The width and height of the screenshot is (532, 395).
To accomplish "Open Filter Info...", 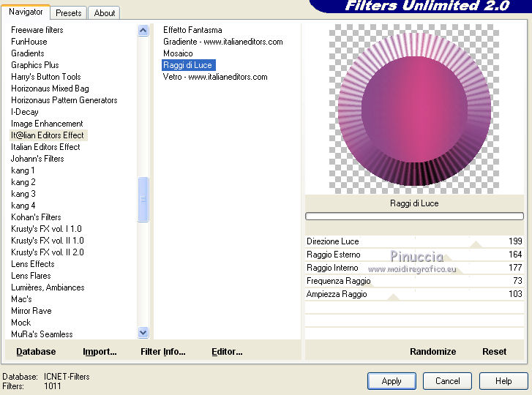I will 163,352.
